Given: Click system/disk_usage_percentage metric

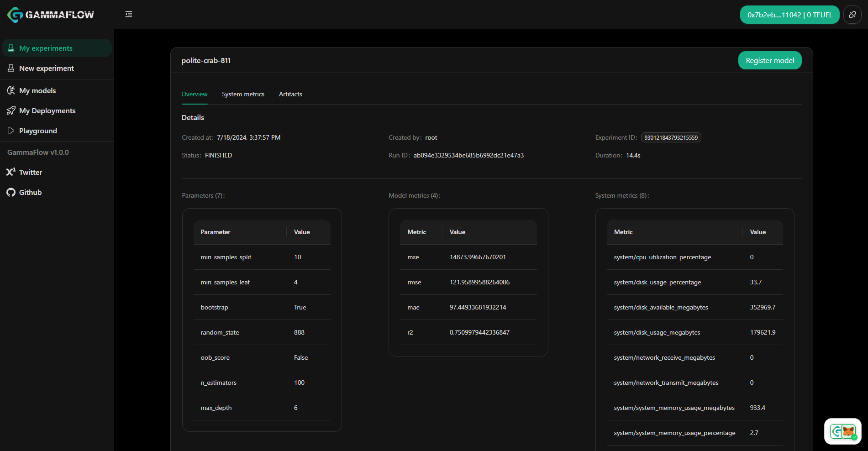Looking at the screenshot, I should pos(658,282).
